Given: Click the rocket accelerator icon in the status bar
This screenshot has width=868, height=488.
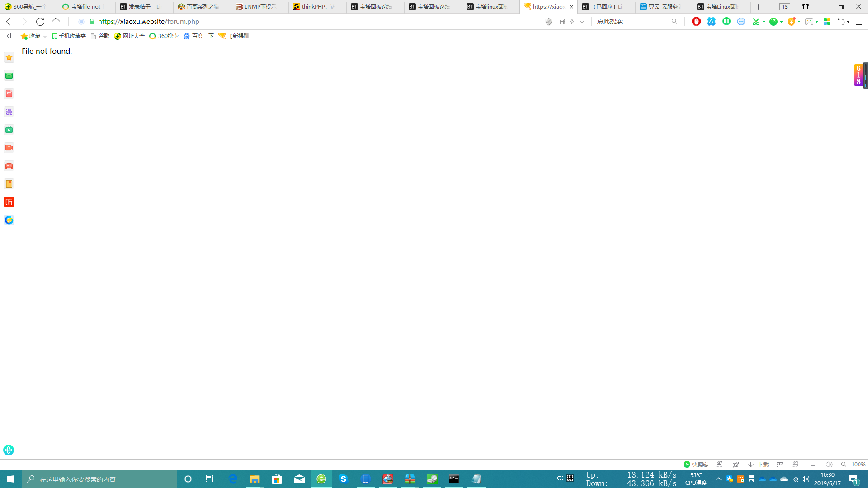Looking at the screenshot, I should 736,464.
